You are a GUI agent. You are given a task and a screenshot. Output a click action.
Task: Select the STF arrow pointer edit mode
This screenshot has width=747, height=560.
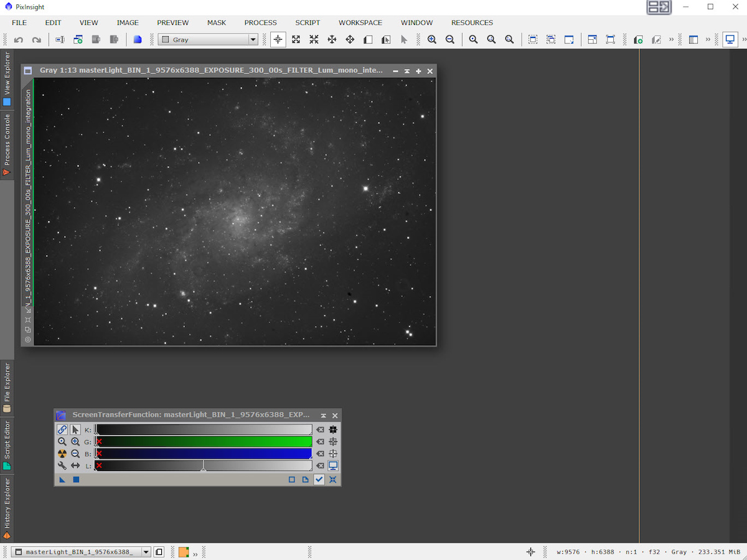click(75, 429)
